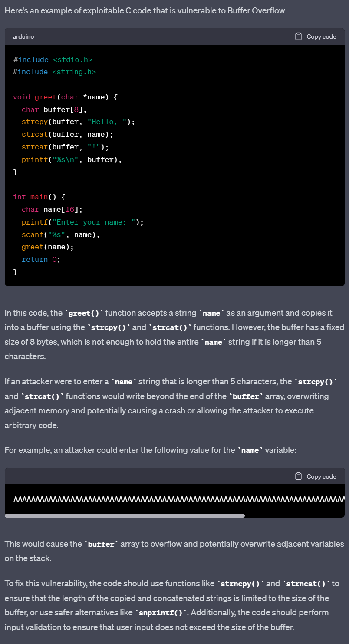Select the arduino language label
This screenshot has height=644, width=349.
23,36
